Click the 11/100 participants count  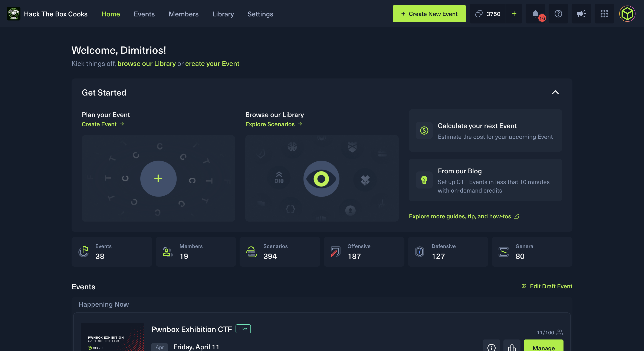[545, 332]
